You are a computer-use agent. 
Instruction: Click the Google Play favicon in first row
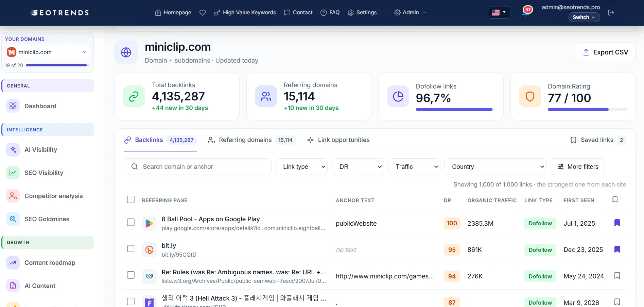(149, 223)
